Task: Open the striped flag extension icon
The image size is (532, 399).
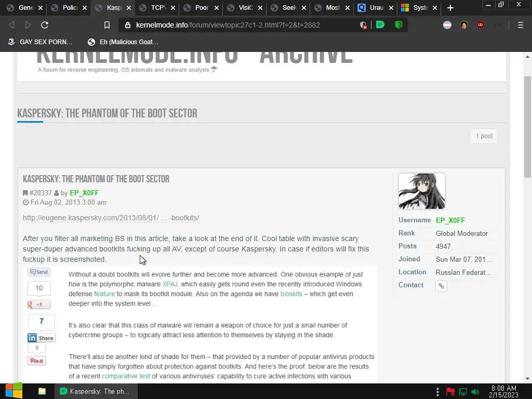Action: pyautogui.click(x=447, y=25)
